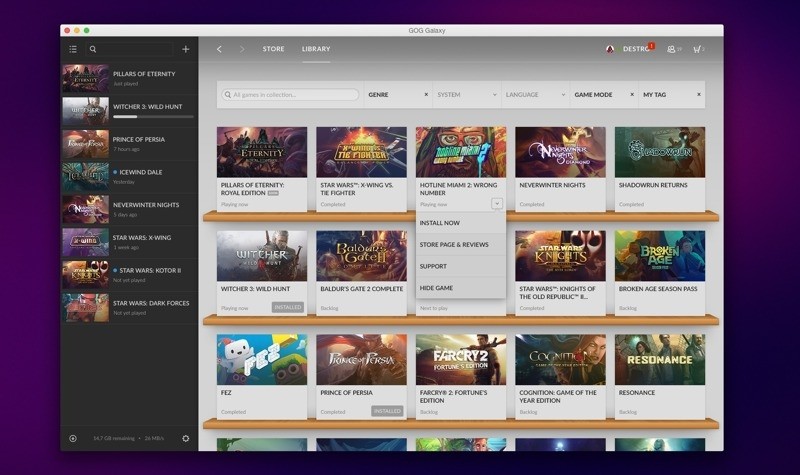Open the settings gear in sidebar footer
Viewport: 800px width, 475px height.
pyautogui.click(x=186, y=438)
